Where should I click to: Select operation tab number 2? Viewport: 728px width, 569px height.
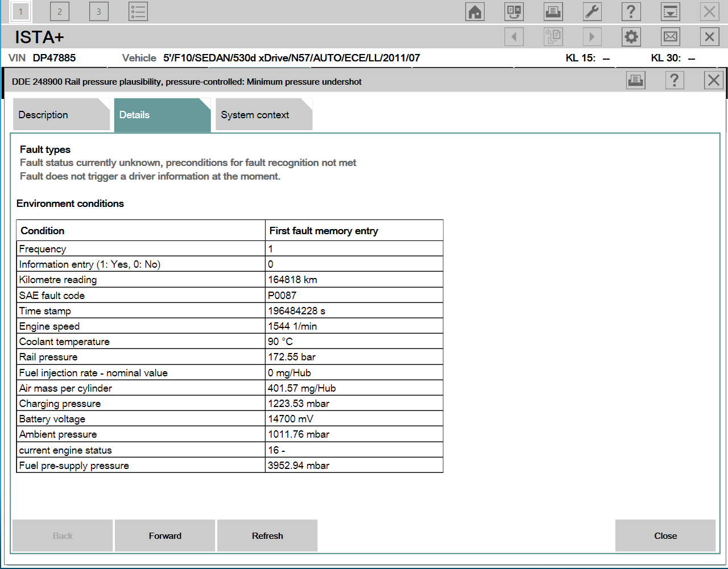click(60, 12)
